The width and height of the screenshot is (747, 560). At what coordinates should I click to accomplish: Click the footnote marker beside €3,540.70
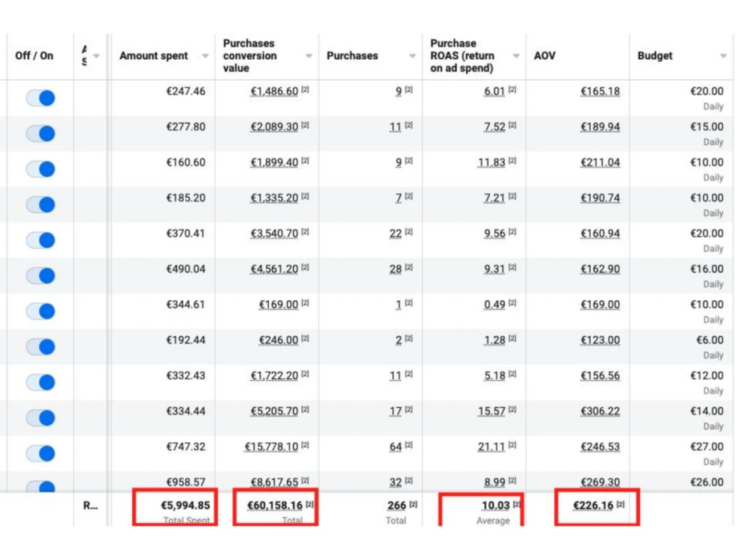[306, 232]
